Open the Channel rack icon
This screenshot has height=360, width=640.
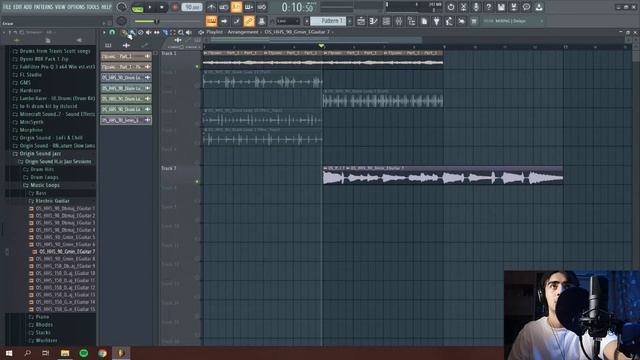386,21
